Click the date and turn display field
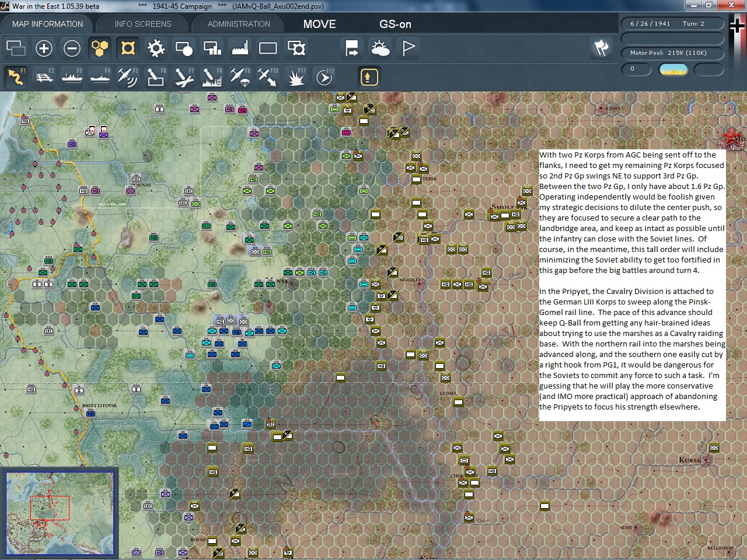 coord(672,24)
